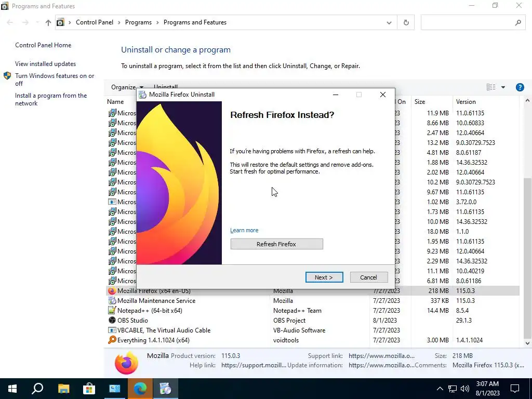This screenshot has height=399, width=532.
Task: Click the 8.5.4 version cell
Action: (x=462, y=311)
